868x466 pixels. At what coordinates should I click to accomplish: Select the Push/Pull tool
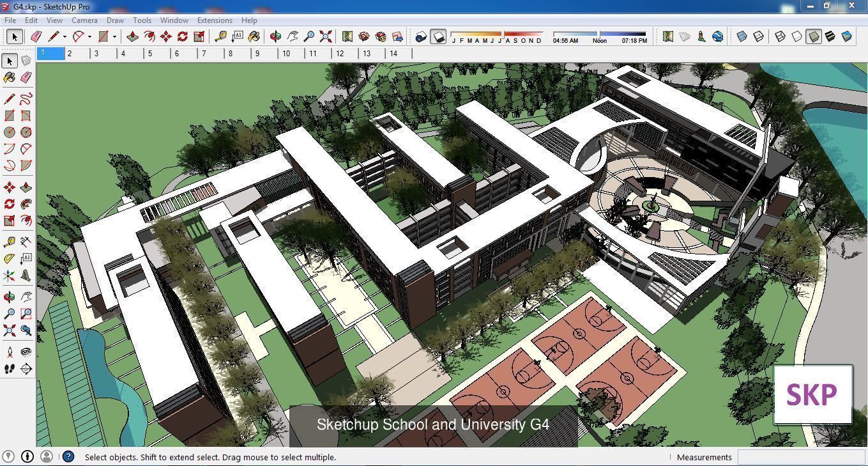[26, 187]
